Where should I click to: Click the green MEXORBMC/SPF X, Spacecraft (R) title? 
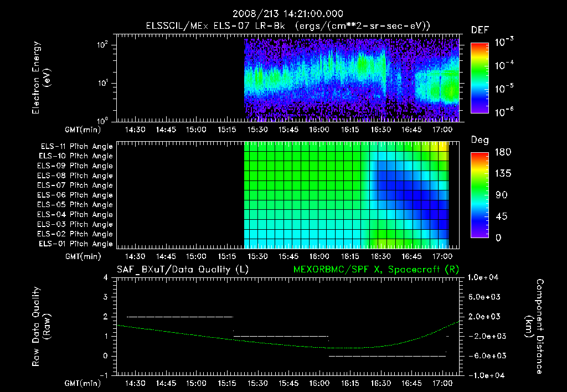pos(376,270)
